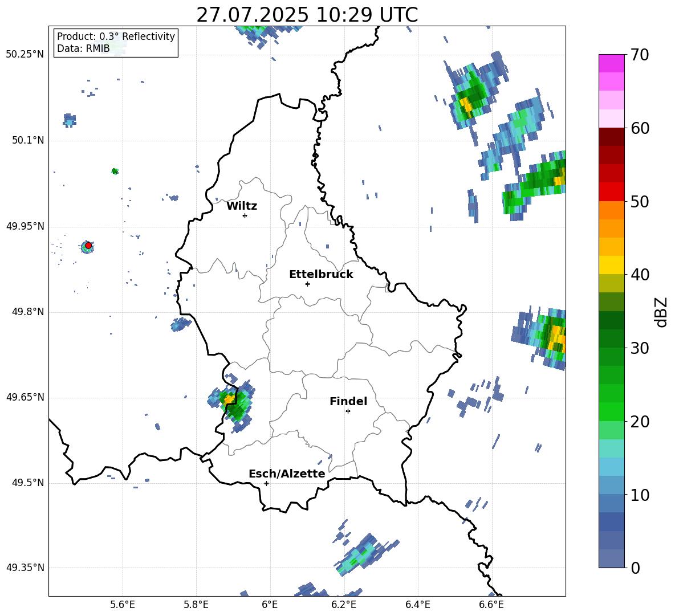Click the 50.1°N latitude label
Screen dimensions: 675x616
pos(28,140)
